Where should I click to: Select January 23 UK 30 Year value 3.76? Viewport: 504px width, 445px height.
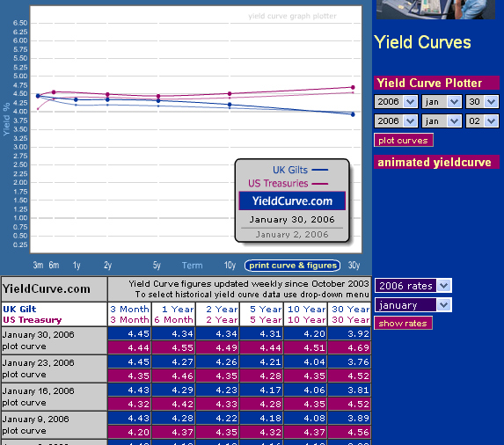pyautogui.click(x=349, y=361)
